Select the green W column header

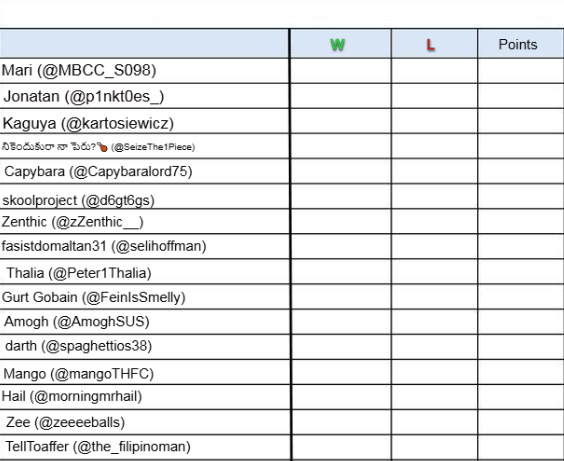point(341,44)
